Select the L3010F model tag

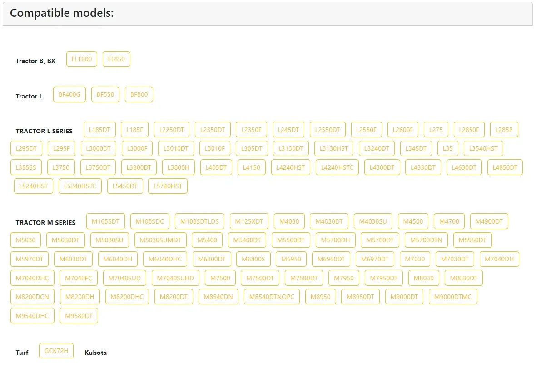click(x=215, y=148)
